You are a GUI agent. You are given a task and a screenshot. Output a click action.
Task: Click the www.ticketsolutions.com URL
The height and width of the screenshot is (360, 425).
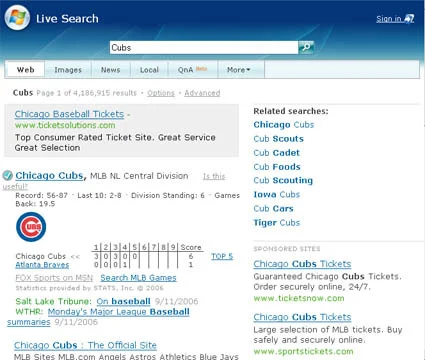pyautogui.click(x=65, y=125)
